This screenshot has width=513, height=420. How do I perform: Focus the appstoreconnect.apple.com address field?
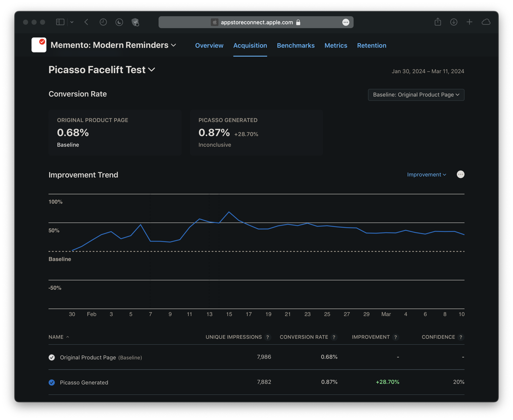(x=256, y=22)
